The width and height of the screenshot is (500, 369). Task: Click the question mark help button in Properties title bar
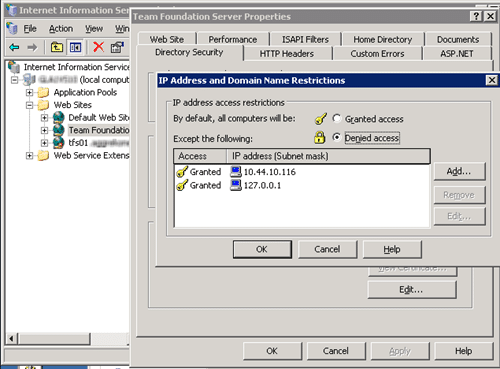pyautogui.click(x=476, y=16)
